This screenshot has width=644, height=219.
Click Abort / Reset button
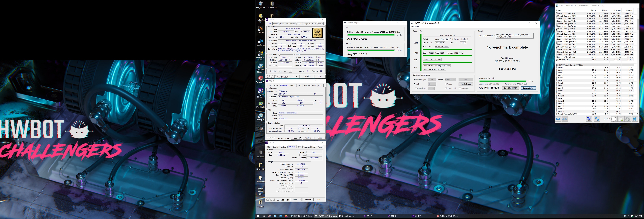[466, 84]
